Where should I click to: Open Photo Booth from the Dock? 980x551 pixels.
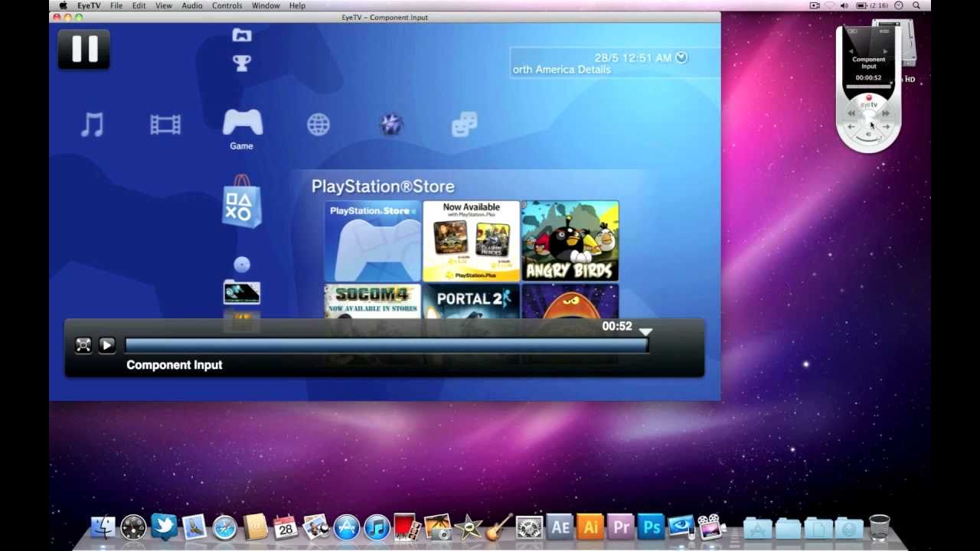[407, 527]
